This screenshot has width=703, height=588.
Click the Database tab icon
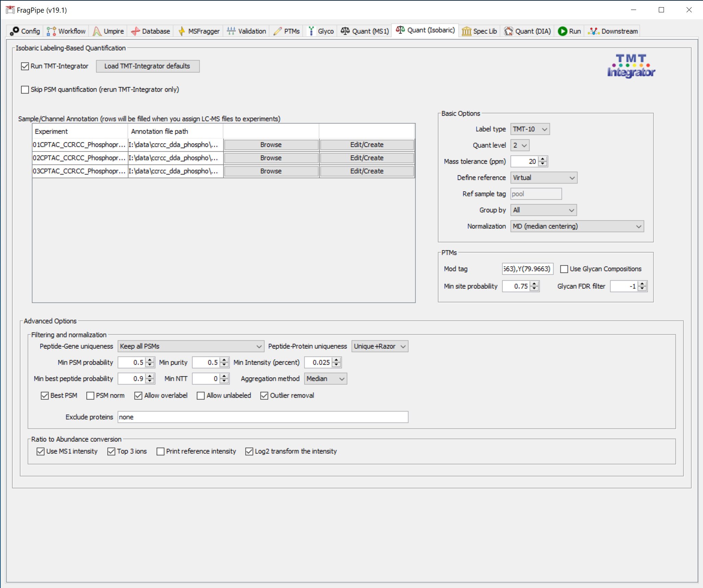pyautogui.click(x=135, y=31)
